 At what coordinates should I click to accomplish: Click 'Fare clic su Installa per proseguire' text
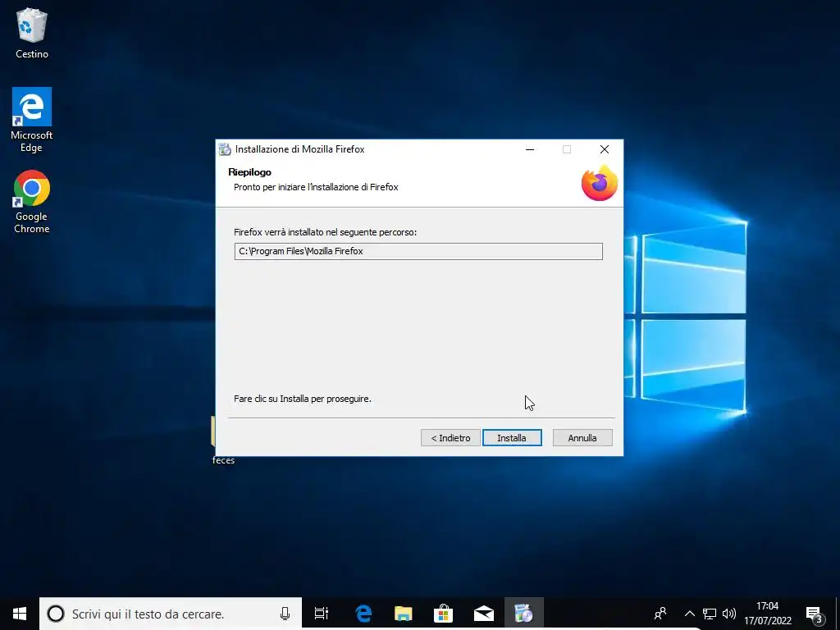(x=302, y=399)
